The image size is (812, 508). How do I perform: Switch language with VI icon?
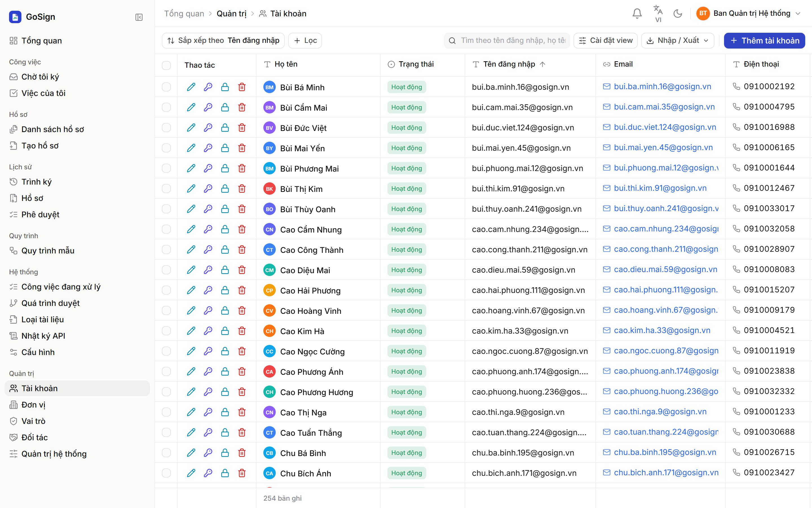click(x=658, y=14)
